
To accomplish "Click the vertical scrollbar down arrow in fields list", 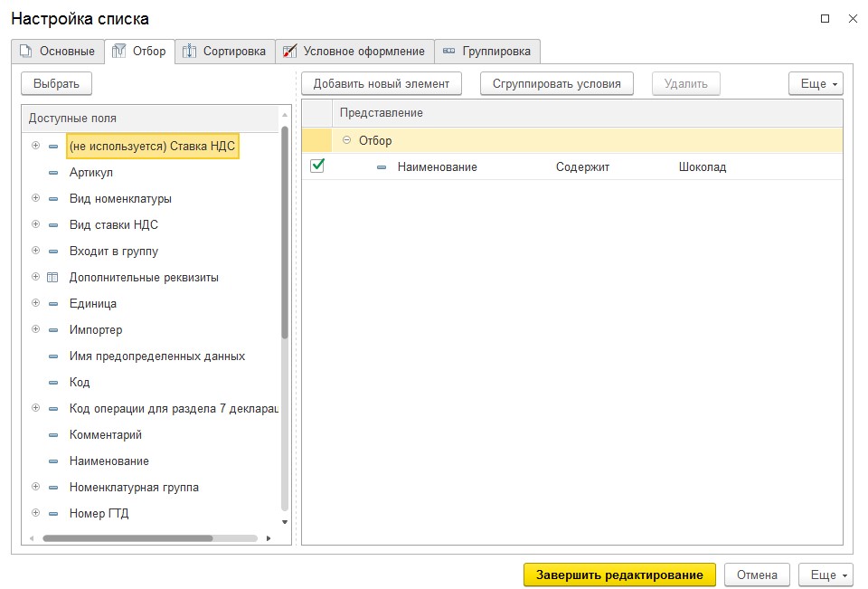I will point(285,522).
